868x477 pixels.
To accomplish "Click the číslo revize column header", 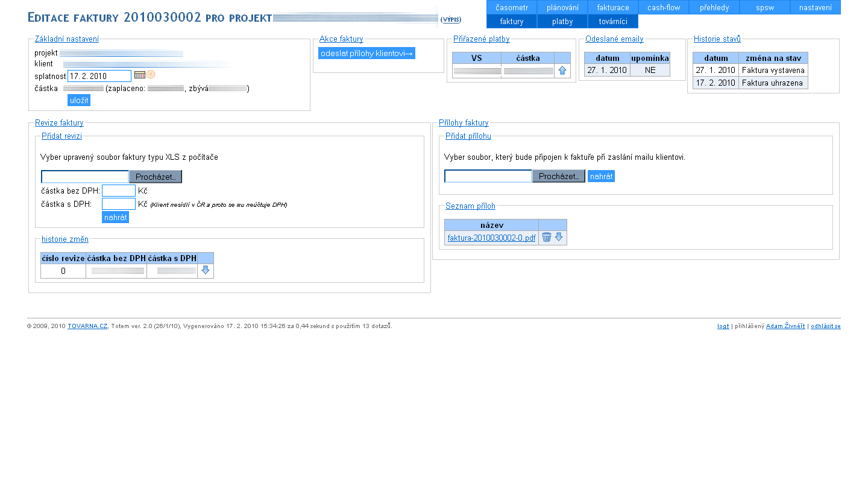I will [63, 258].
